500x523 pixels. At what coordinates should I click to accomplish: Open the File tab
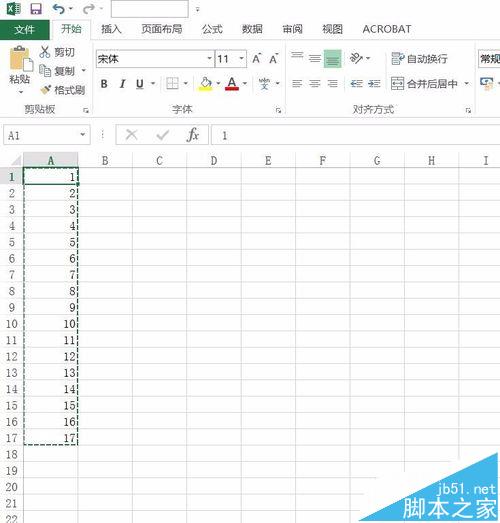pyautogui.click(x=24, y=29)
